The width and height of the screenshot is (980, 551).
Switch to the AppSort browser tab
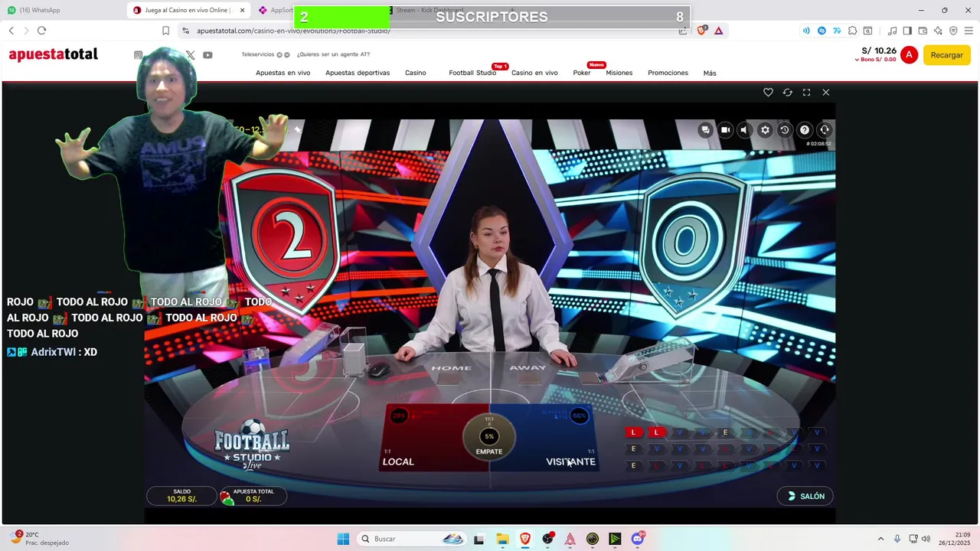tap(274, 10)
